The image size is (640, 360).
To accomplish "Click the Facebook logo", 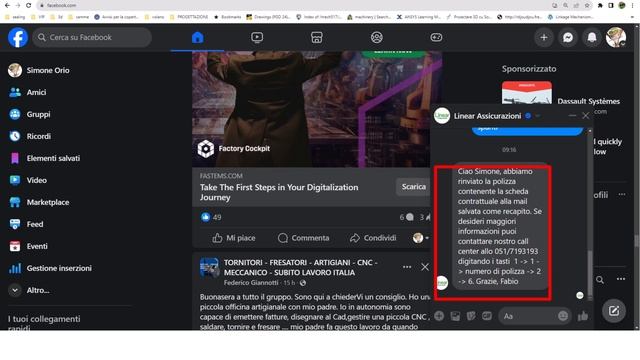I will (x=18, y=37).
